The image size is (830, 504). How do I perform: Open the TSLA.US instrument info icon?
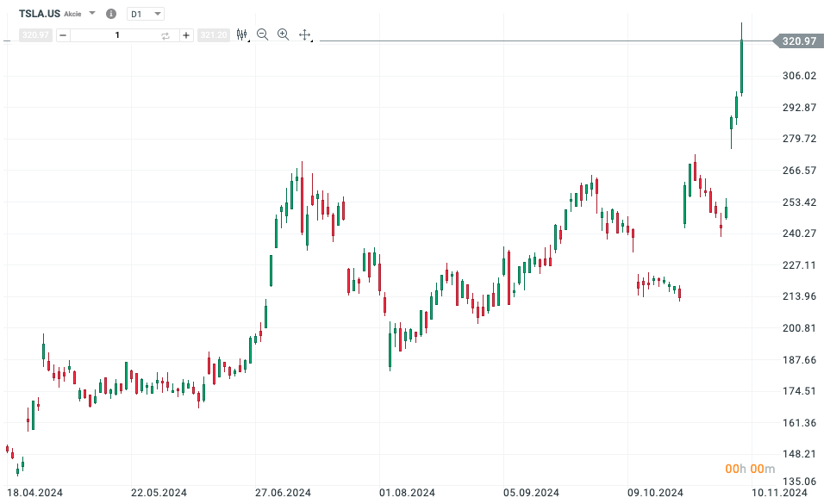click(x=110, y=14)
